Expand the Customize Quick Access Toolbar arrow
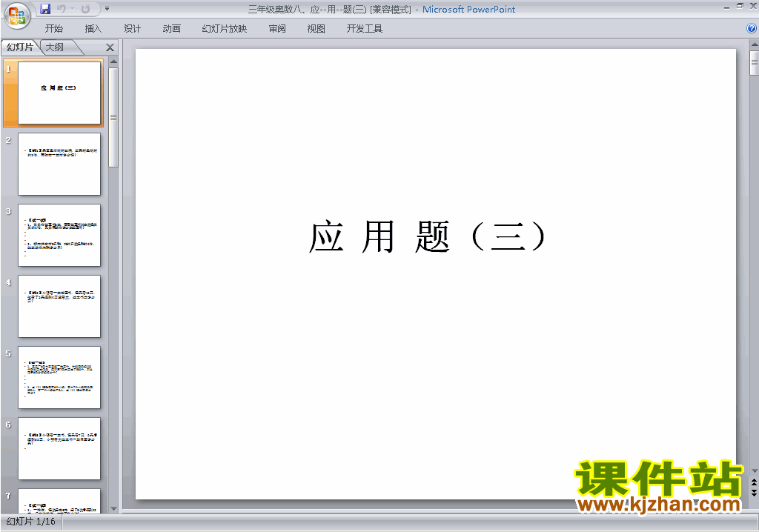Viewport: 759px width, 532px height. coord(107,9)
